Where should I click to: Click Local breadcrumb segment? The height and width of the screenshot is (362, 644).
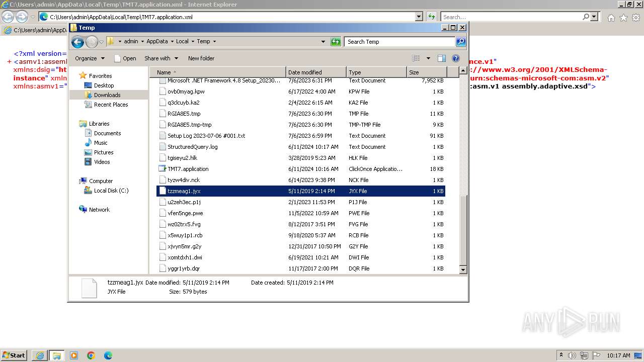click(182, 42)
